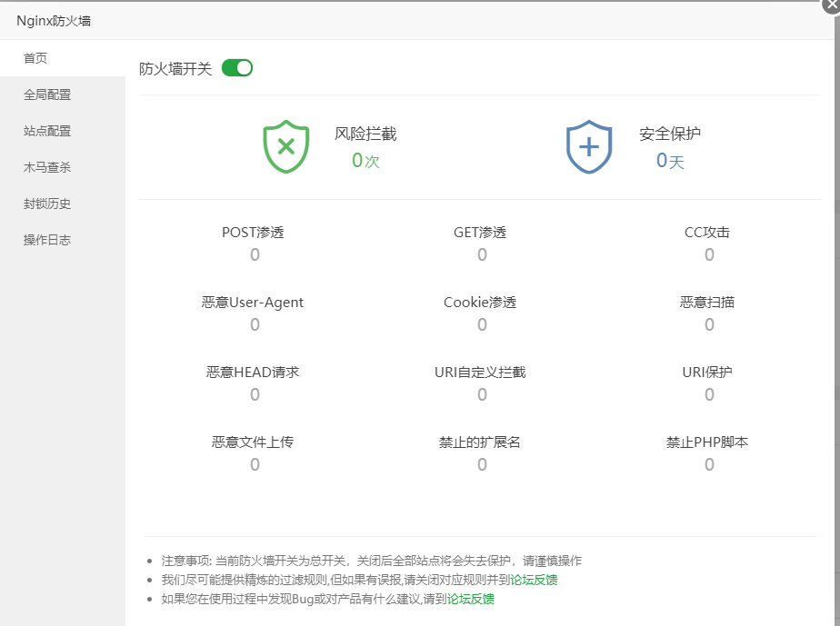Screen dimensions: 840x626
Task: Click the blue 安全保护 shield icon
Action: pyautogui.click(x=589, y=146)
